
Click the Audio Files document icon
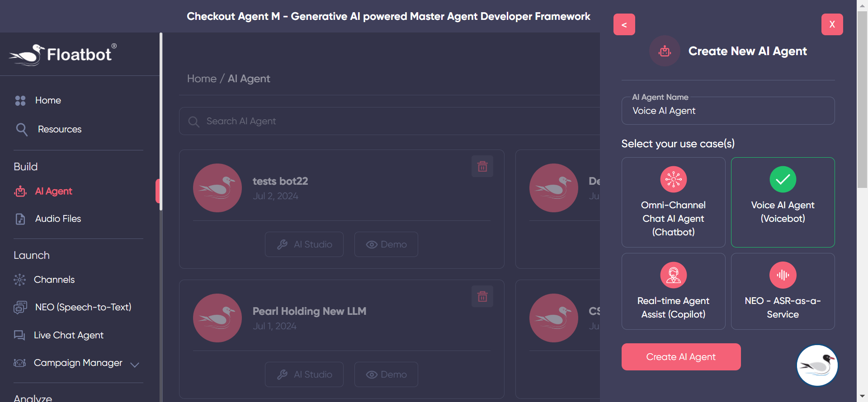click(x=20, y=219)
